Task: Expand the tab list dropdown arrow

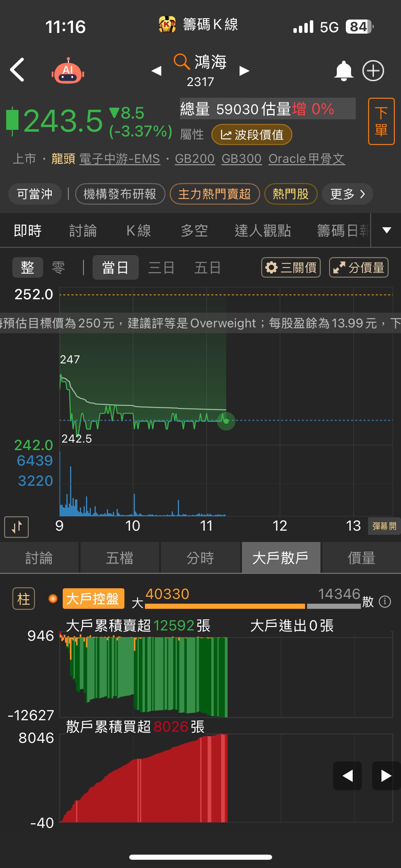Action: (x=387, y=230)
